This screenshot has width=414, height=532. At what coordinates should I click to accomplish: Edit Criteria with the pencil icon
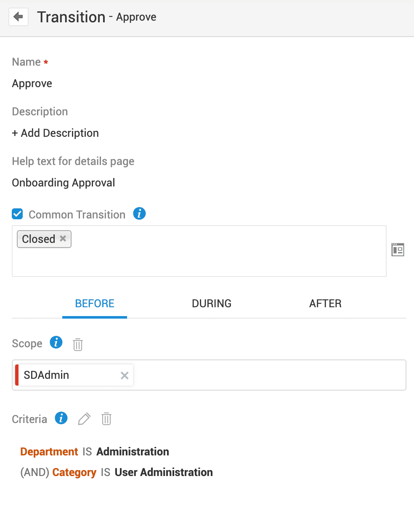[x=84, y=419]
